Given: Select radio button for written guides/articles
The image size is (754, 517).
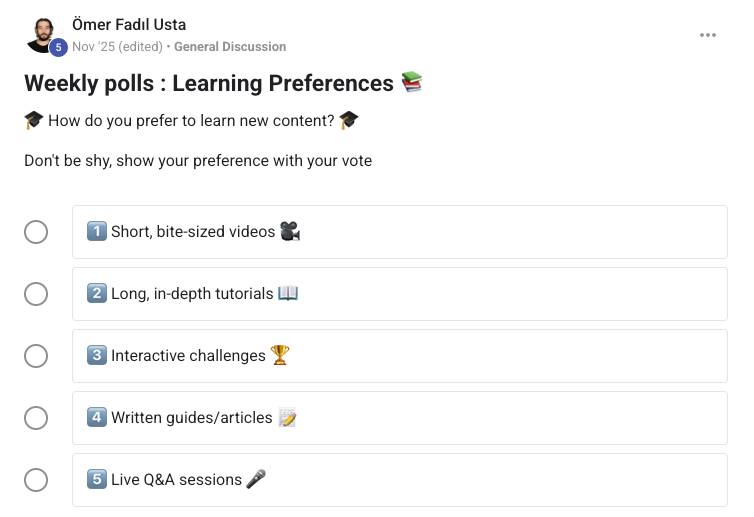Looking at the screenshot, I should [x=36, y=418].
